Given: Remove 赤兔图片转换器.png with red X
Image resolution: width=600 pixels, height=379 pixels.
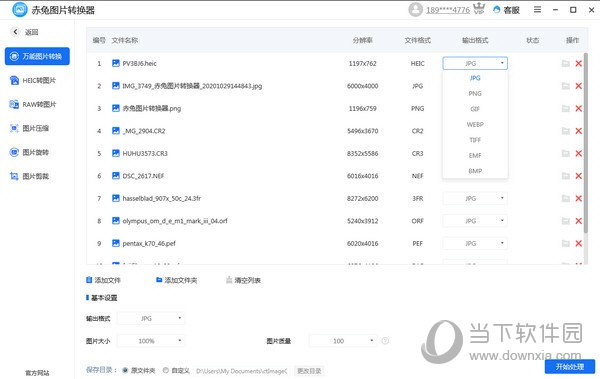Looking at the screenshot, I should click(579, 109).
